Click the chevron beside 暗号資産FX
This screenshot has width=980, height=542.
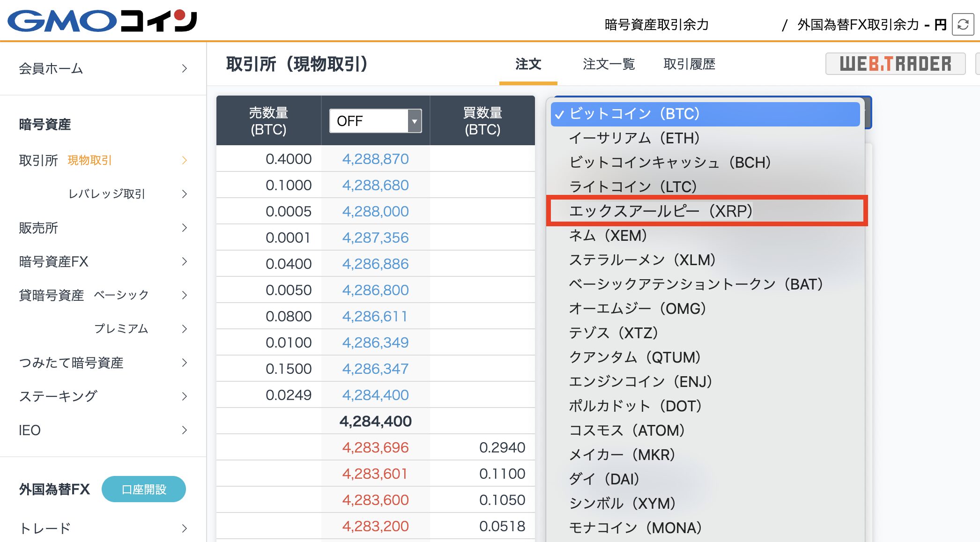coord(185,261)
